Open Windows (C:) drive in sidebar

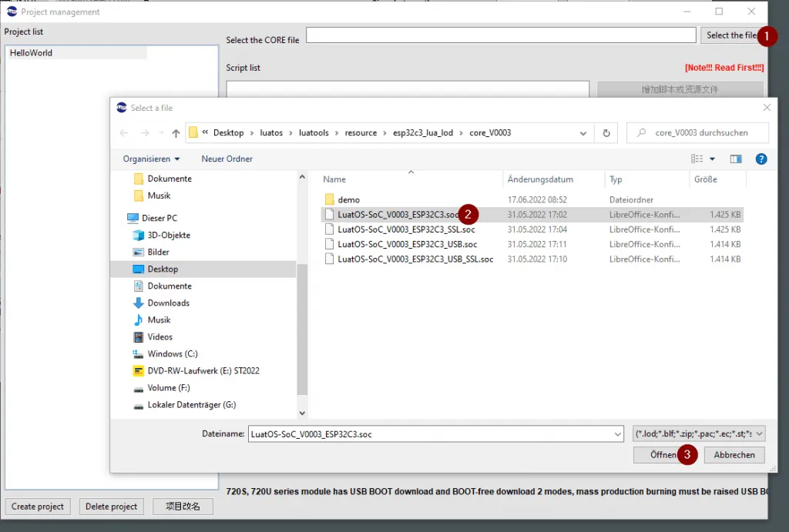[172, 353]
